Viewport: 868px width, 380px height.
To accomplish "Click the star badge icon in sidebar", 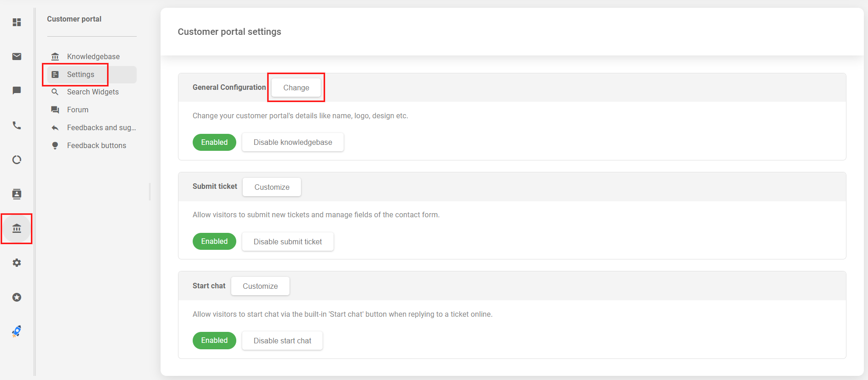I will 17,297.
